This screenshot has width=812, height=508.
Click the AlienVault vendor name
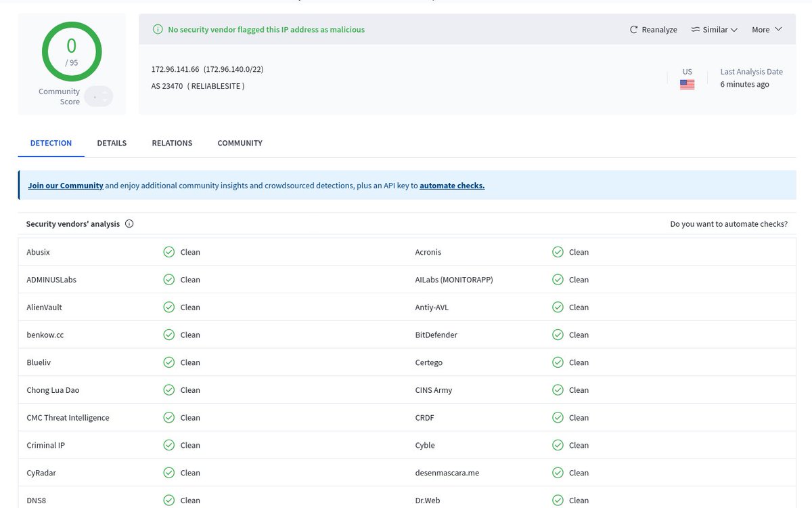[44, 308]
